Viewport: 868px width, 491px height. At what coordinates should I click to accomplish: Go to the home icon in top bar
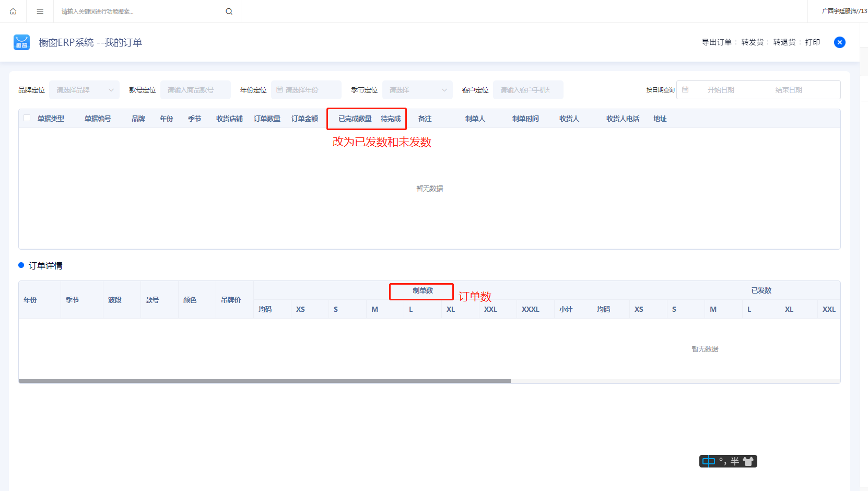coord(13,11)
